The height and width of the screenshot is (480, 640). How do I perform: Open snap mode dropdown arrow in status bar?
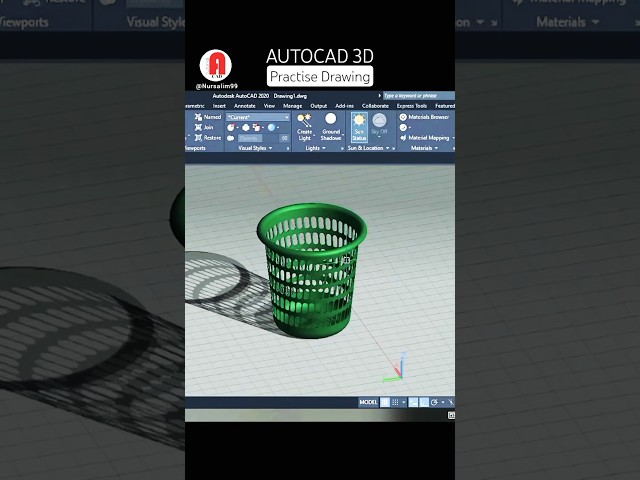click(x=404, y=402)
